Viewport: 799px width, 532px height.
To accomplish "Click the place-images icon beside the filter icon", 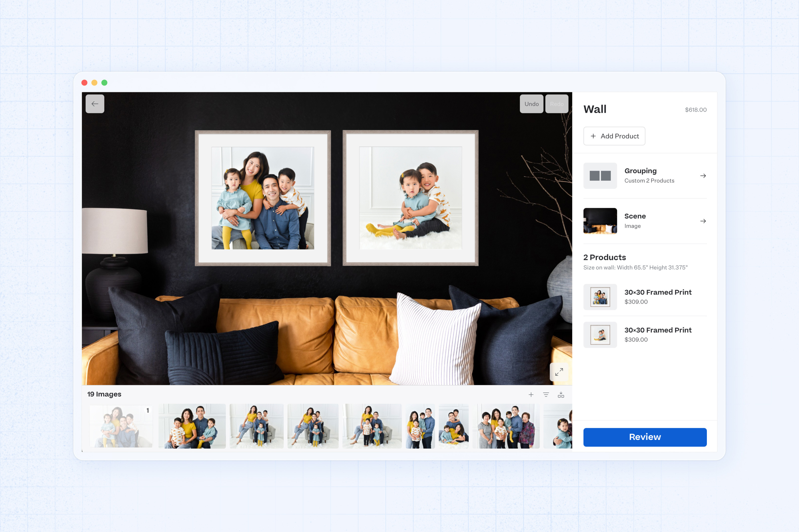I will [561, 395].
